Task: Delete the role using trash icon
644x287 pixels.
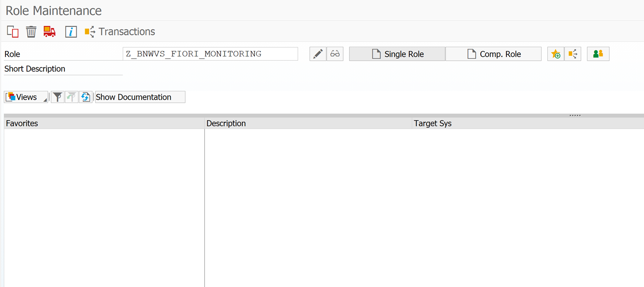Action: tap(31, 32)
